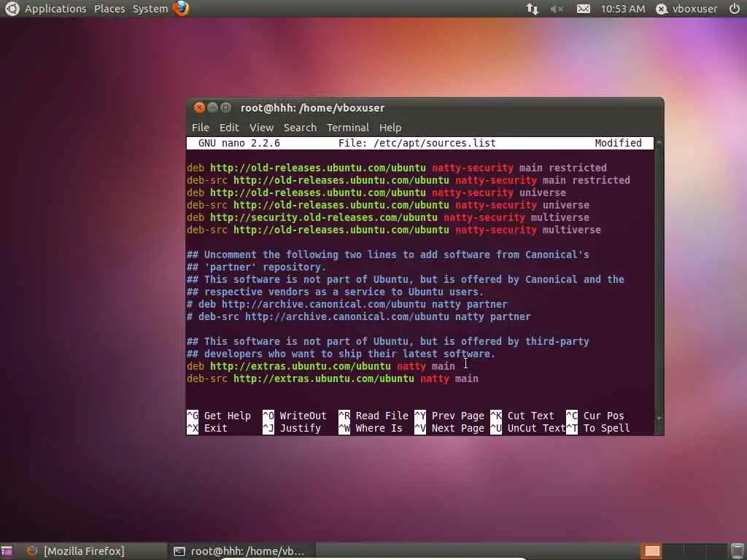The width and height of the screenshot is (747, 560).
Task: Click the '^G Get Help' shortcut label
Action: [x=219, y=416]
